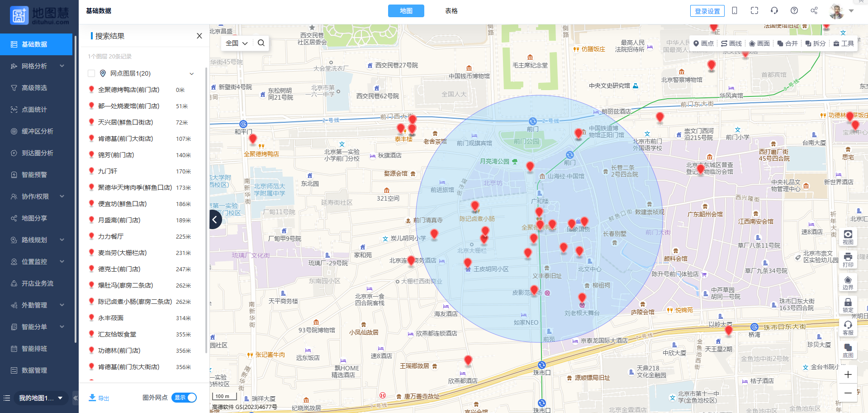Open the 底图 basemap switcher icon
868x413 pixels.
tap(848, 350)
